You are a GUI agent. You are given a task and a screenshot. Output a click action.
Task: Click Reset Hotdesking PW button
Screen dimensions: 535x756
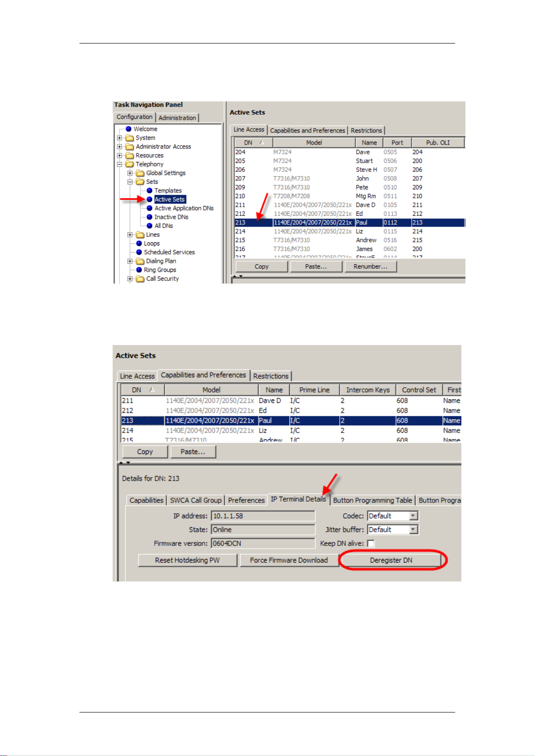click(x=188, y=560)
